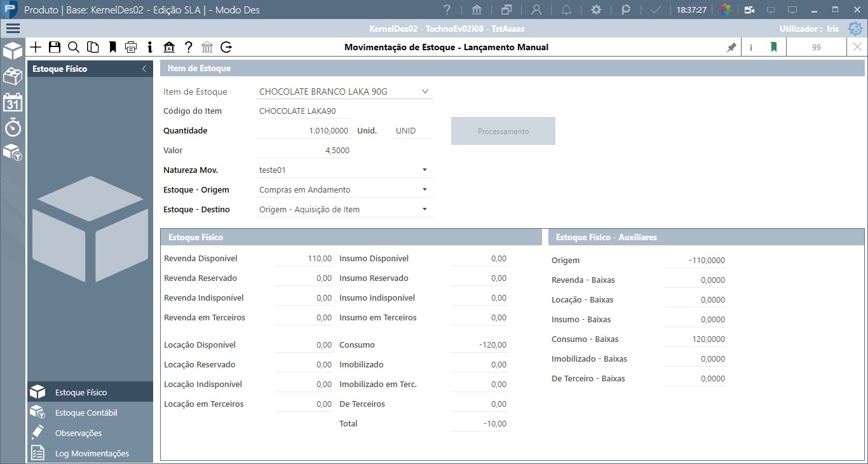Click the Consumo - Baixas value 120,0000
This screenshot has width=868, height=464.
point(695,339)
